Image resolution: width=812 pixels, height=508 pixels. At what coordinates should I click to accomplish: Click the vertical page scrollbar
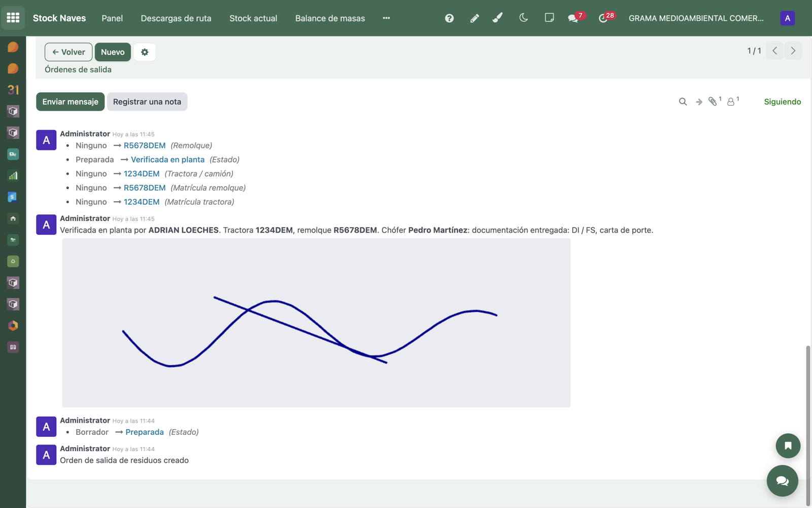click(808, 426)
